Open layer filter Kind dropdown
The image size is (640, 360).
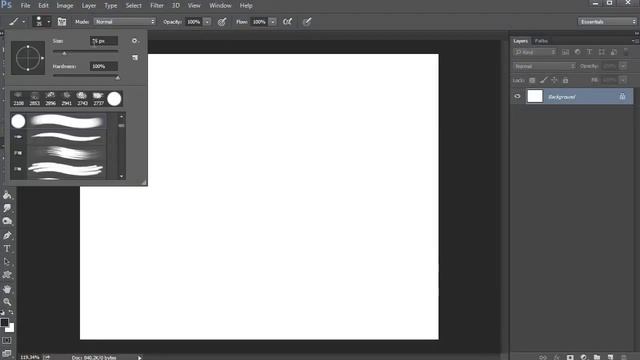[x=535, y=52]
